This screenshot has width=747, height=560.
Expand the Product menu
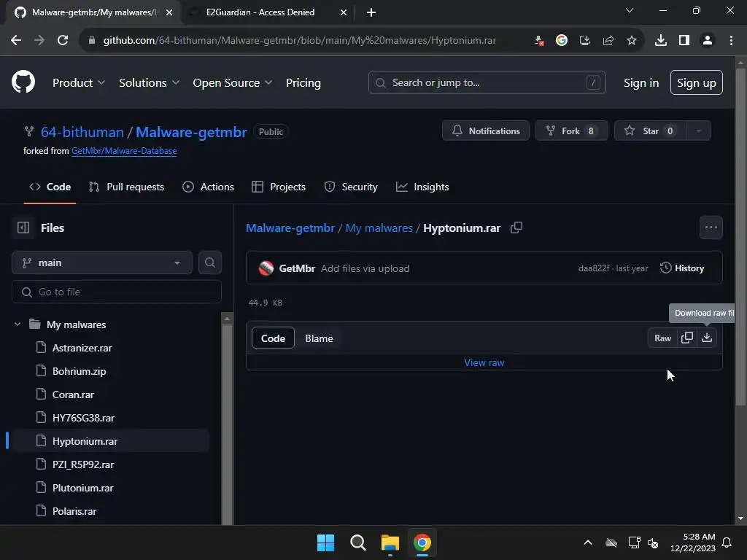79,82
